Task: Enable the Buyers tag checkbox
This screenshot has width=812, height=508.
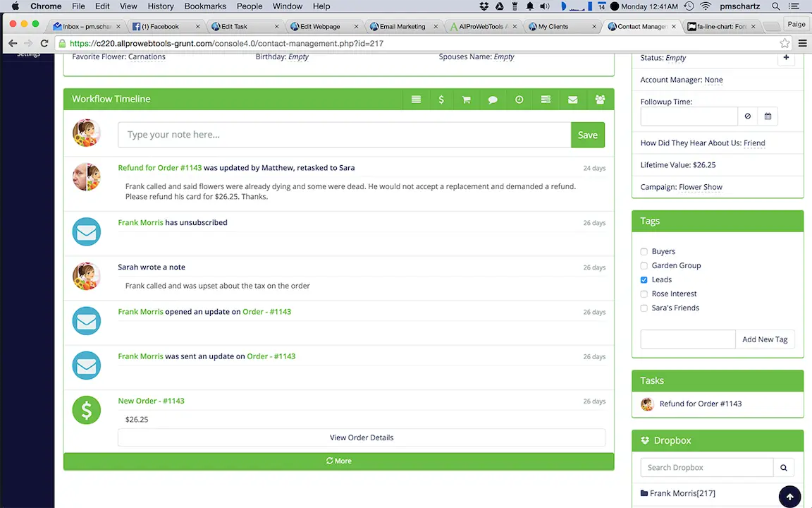Action: pos(644,251)
